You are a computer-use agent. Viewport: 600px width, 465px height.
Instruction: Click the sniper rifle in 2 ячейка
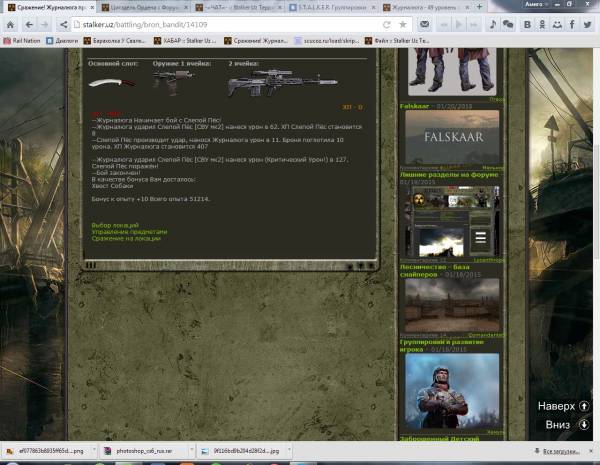pos(282,83)
